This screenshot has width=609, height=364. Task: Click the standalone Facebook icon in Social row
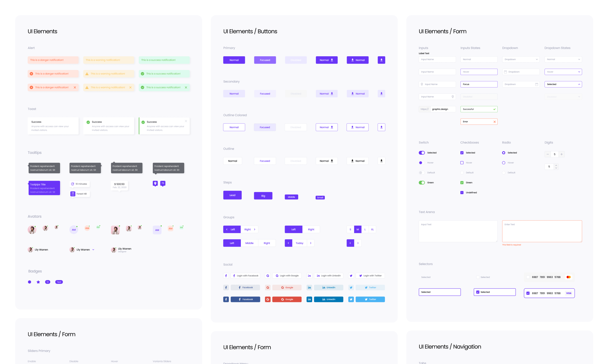[226, 276]
